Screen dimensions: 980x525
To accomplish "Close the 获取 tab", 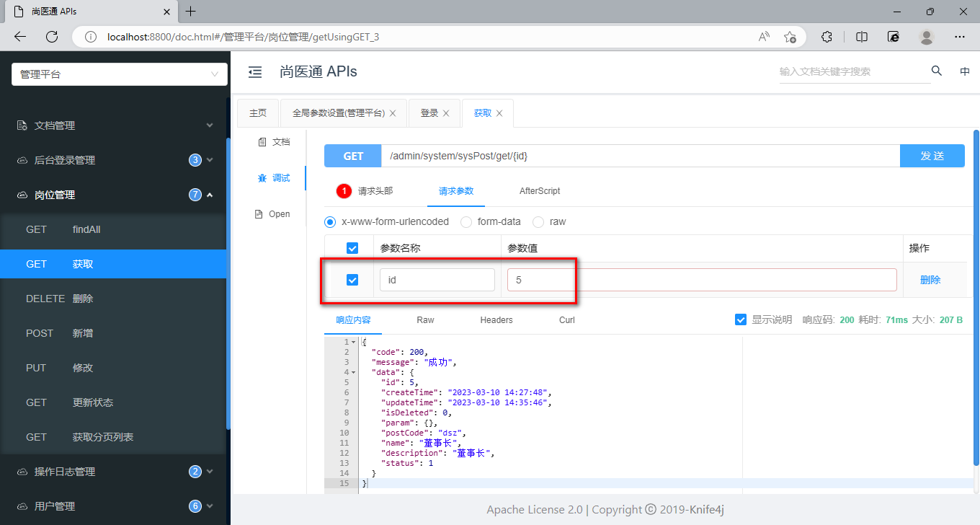I will 499,113.
